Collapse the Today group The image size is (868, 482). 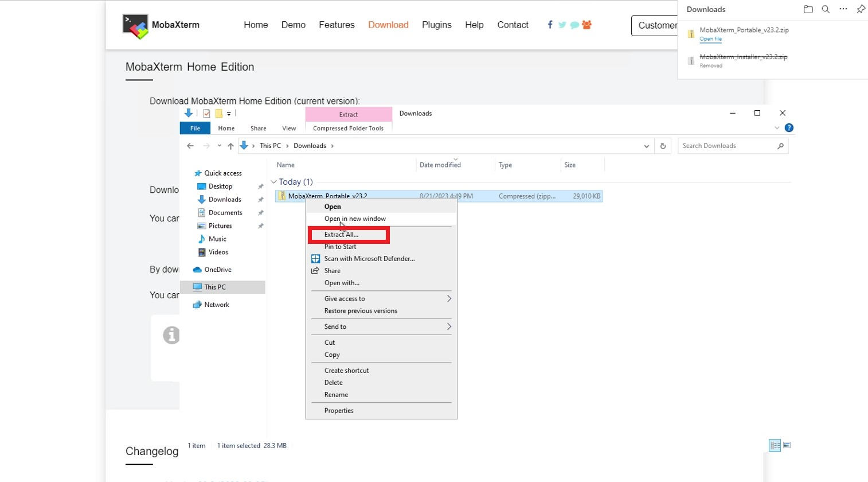coord(273,182)
